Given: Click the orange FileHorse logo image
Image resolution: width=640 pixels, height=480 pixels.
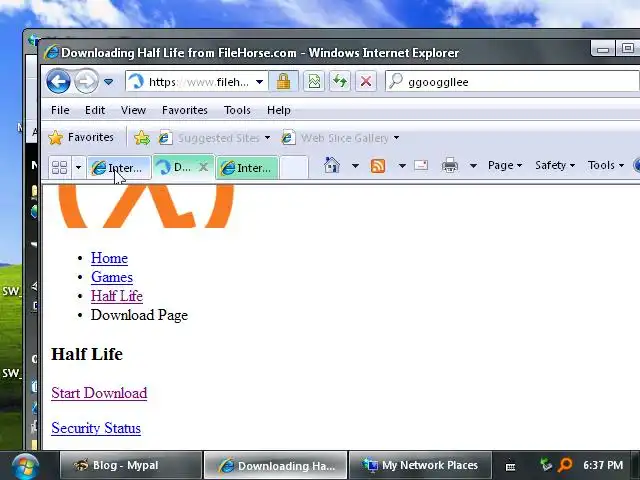Looking at the screenshot, I should click(147, 206).
